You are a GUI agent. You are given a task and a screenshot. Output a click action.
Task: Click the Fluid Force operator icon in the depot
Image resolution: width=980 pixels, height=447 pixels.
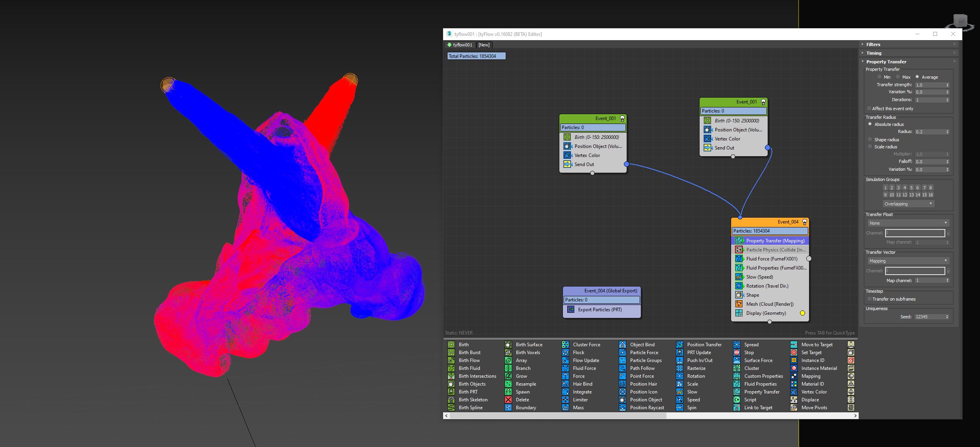coord(565,368)
